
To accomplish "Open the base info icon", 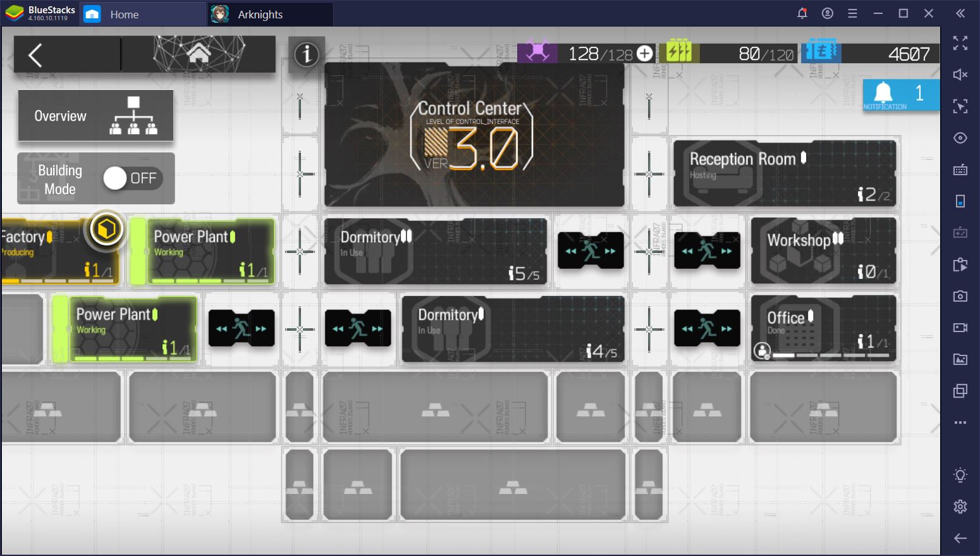I will [x=307, y=54].
